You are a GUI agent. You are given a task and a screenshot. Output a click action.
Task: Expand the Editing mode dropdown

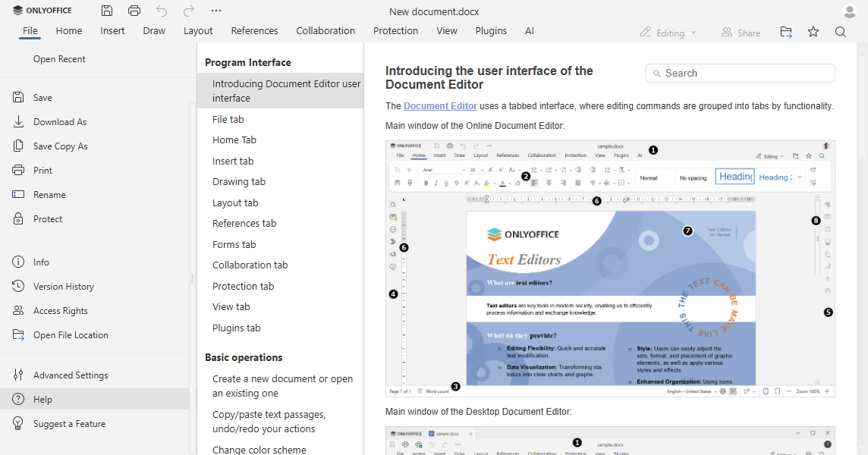click(x=668, y=33)
